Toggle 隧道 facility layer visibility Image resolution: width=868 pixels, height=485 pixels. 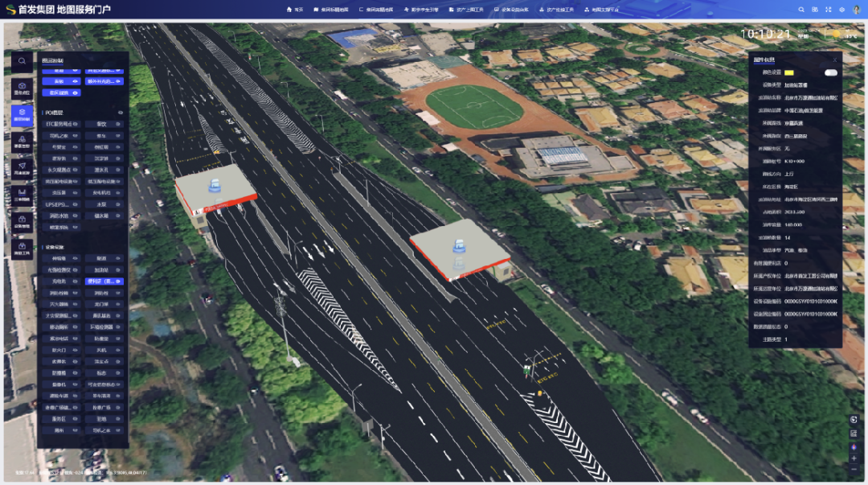click(118, 258)
